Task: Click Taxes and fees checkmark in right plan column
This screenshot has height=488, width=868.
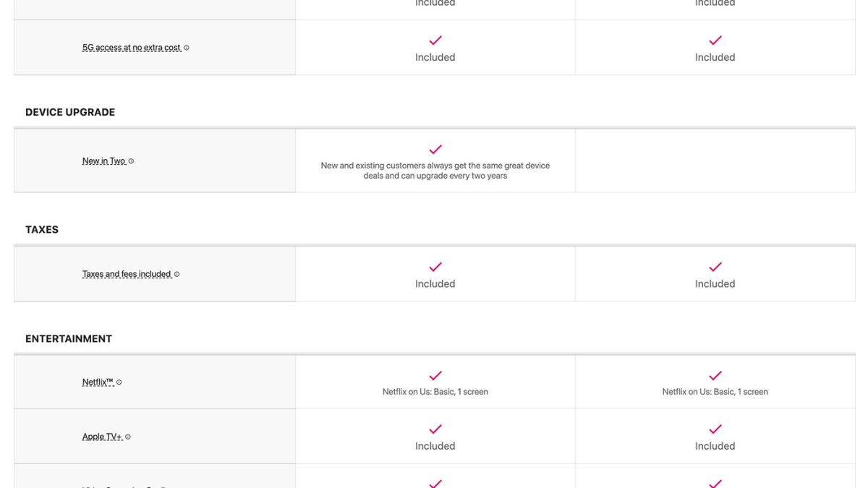Action: coord(715,267)
